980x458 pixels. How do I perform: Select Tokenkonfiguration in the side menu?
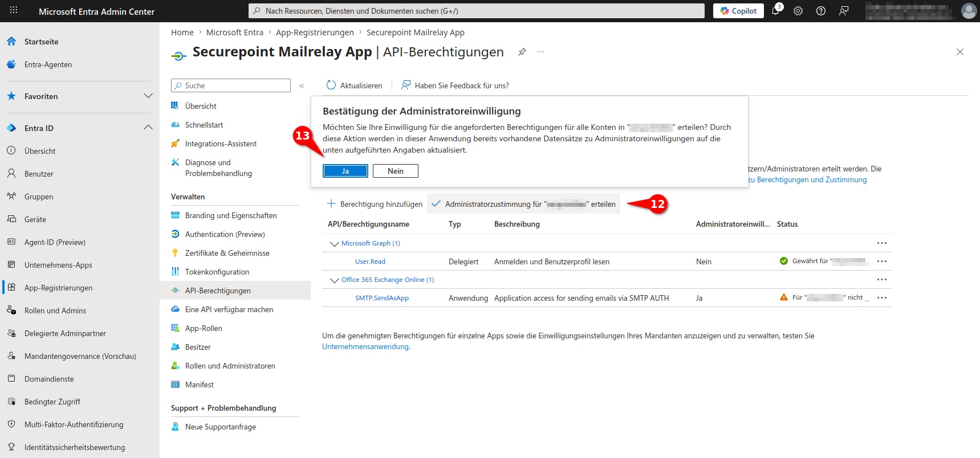tap(217, 272)
